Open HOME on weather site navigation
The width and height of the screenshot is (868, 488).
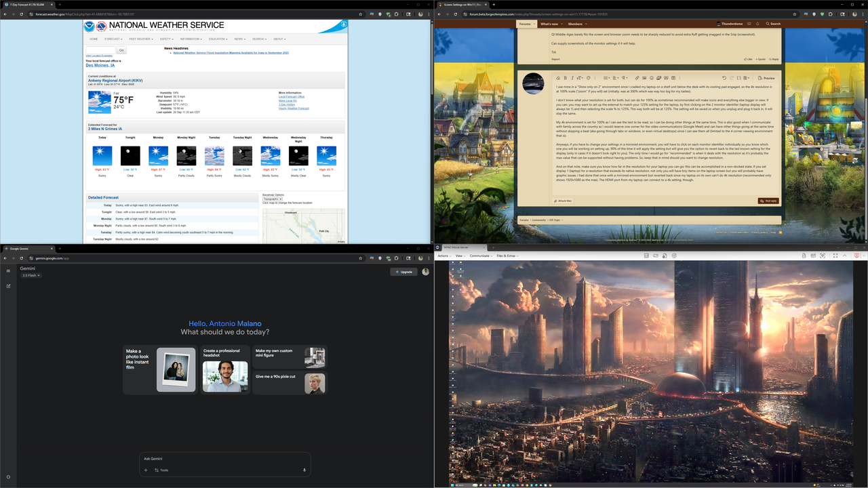[x=94, y=39]
